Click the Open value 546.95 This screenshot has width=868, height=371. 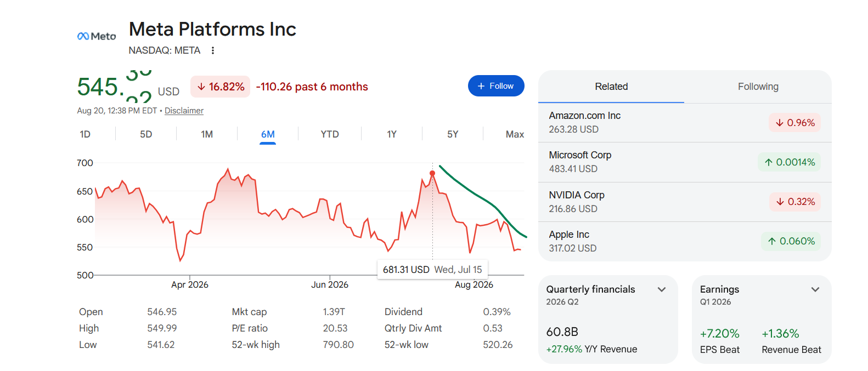pyautogui.click(x=162, y=312)
